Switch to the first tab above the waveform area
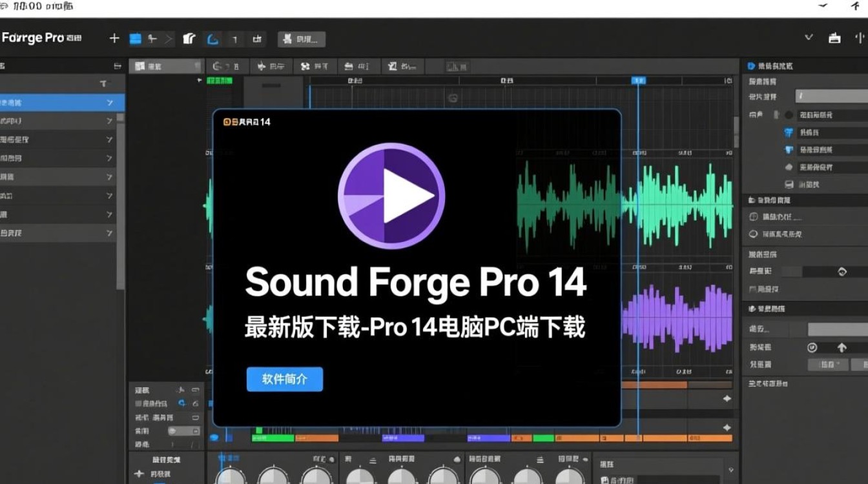 coord(165,66)
